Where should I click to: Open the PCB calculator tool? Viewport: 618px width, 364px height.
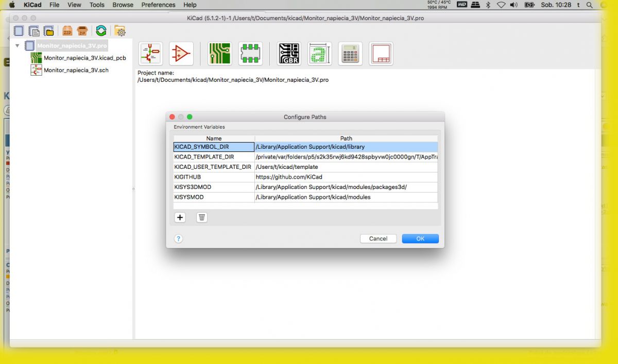(350, 54)
